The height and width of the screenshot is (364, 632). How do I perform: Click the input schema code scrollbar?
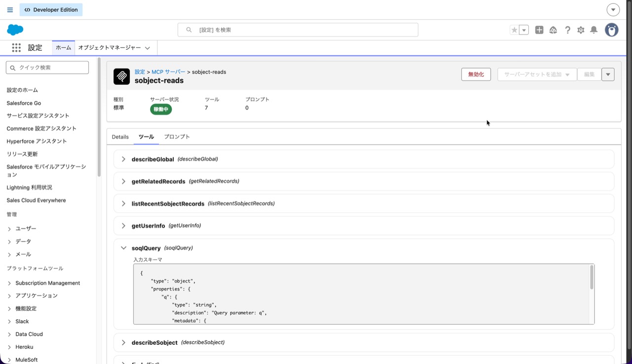tap(592, 278)
